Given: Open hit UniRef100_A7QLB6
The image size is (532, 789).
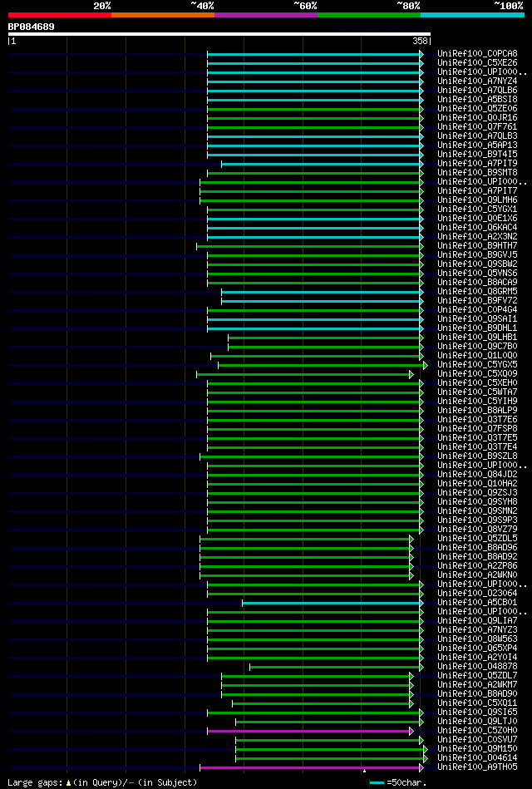Looking at the screenshot, I should point(477,91).
